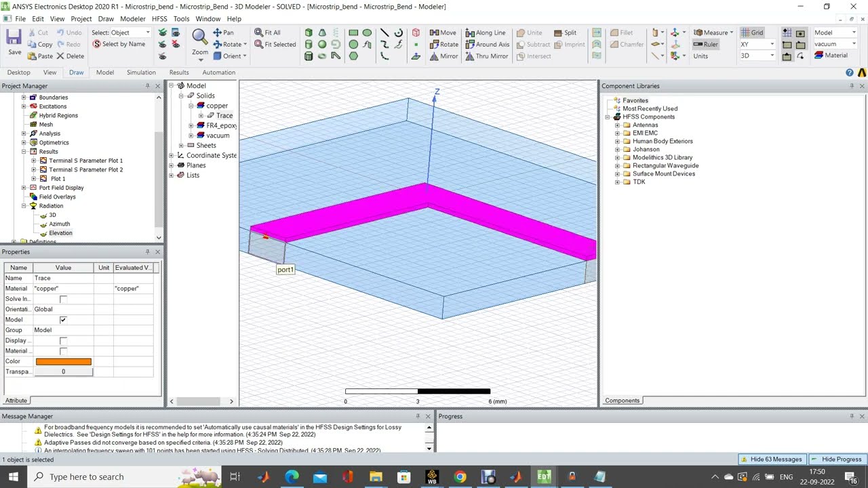Copy the selected object
Screen dimensions: 868x488
pyautogui.click(x=40, y=44)
